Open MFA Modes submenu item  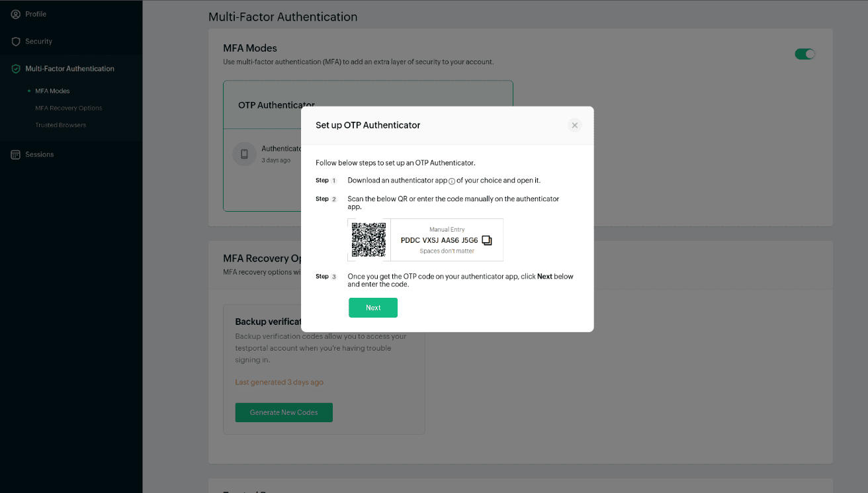pos(52,91)
